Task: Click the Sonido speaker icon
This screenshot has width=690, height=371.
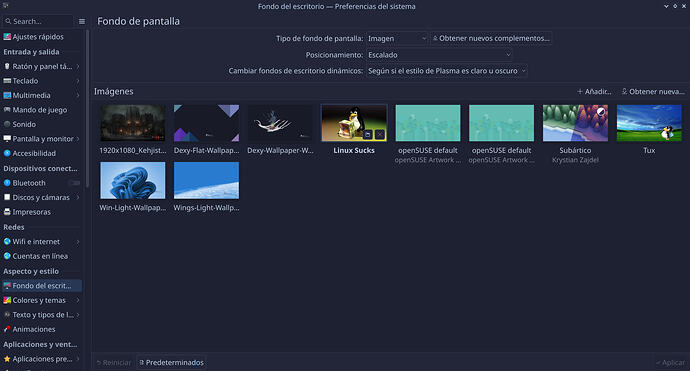Action: point(7,125)
